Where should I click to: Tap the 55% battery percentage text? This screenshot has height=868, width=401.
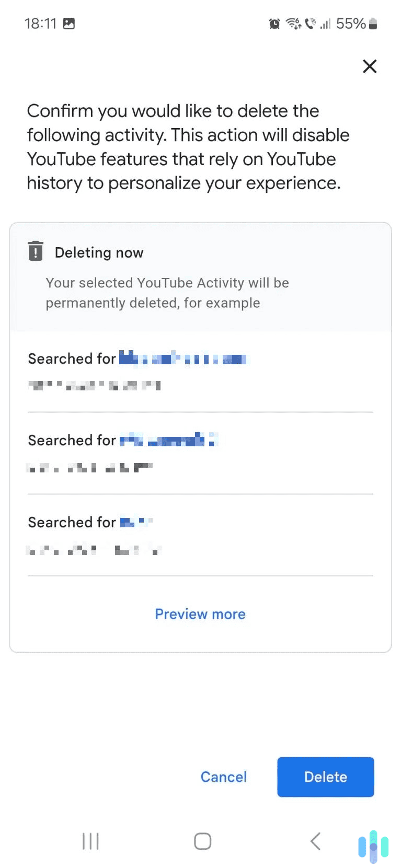click(351, 24)
